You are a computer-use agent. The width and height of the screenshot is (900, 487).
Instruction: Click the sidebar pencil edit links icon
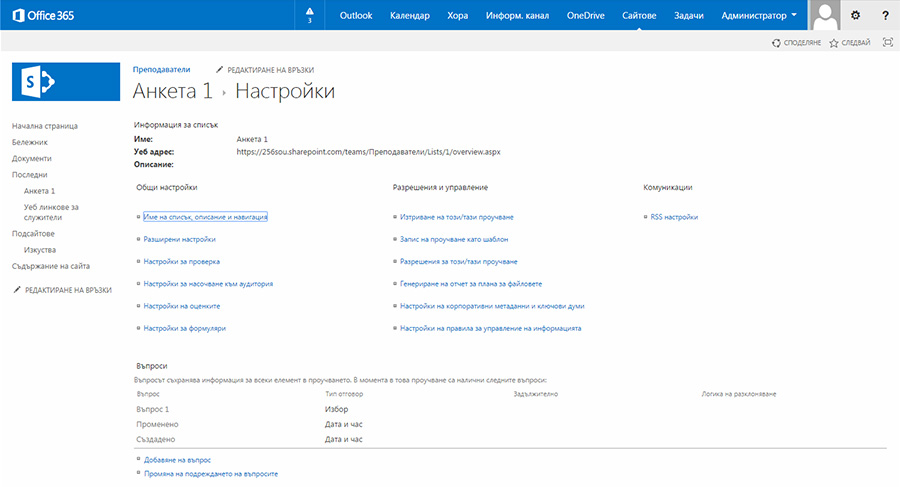17,289
